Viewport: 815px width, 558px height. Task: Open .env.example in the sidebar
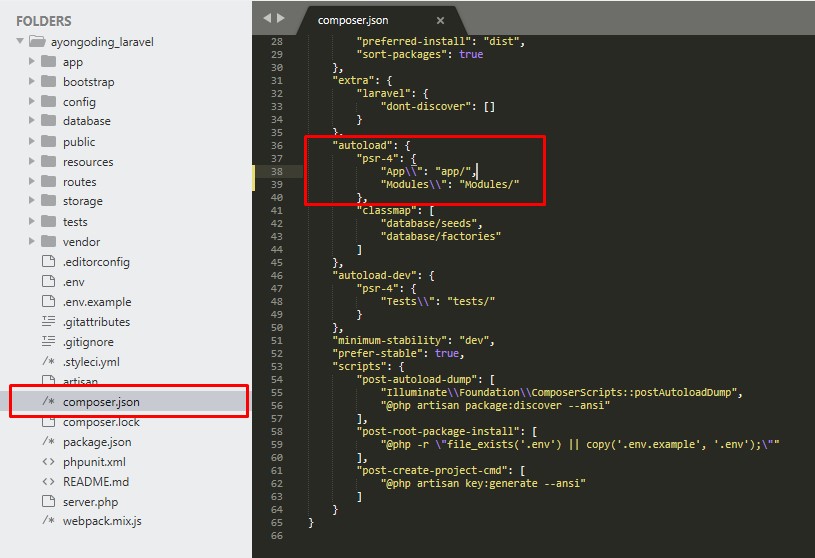click(x=97, y=302)
